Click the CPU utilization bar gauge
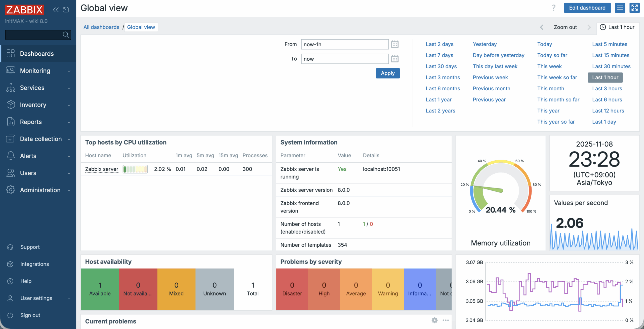This screenshot has height=329, width=644. 135,169
